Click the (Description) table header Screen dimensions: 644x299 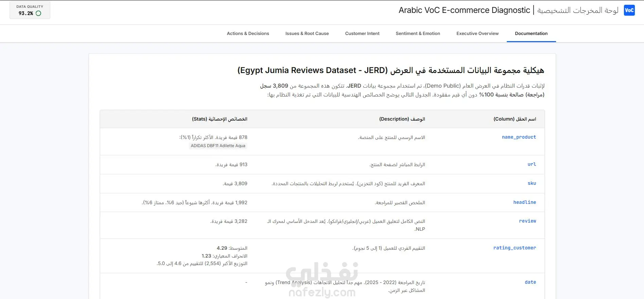coord(402,119)
